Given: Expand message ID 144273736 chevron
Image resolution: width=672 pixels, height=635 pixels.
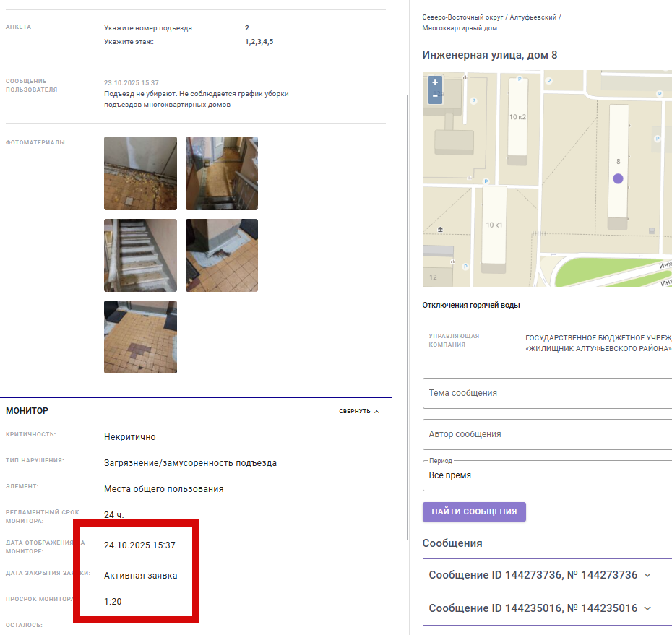Looking at the screenshot, I should 647,575.
